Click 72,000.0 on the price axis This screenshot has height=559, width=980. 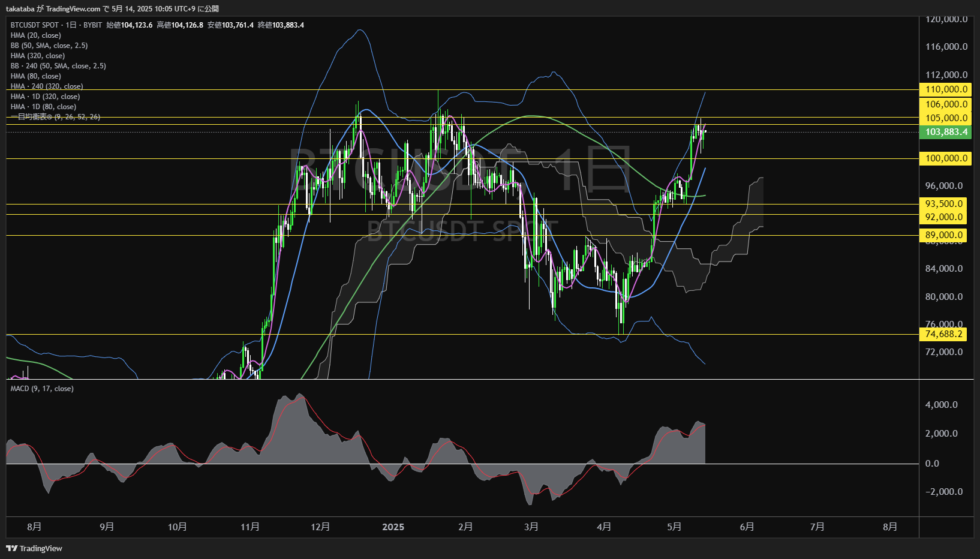pyautogui.click(x=944, y=352)
